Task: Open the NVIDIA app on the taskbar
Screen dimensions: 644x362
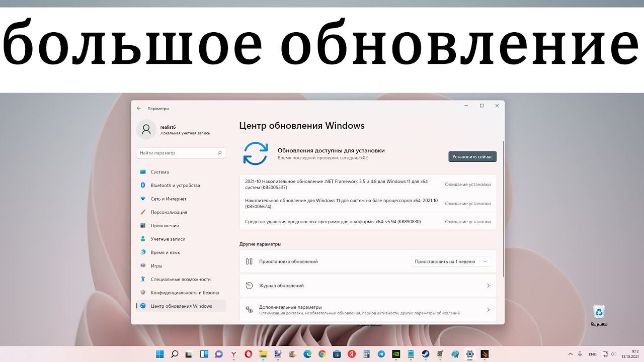Action: click(396, 354)
